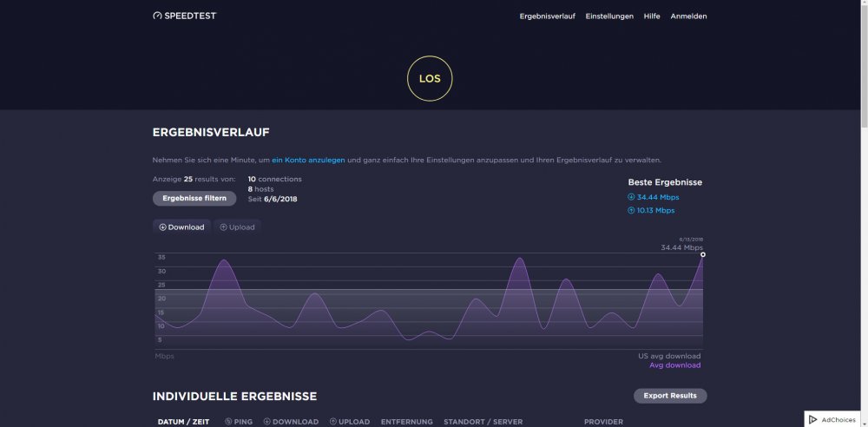Follow the 'ein Konto anzulegen' link
Viewport: 868px width, 427px height.
point(308,161)
